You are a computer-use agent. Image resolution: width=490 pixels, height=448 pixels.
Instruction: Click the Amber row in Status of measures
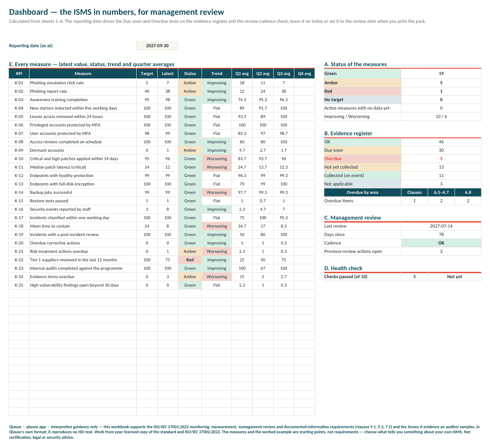point(402,83)
